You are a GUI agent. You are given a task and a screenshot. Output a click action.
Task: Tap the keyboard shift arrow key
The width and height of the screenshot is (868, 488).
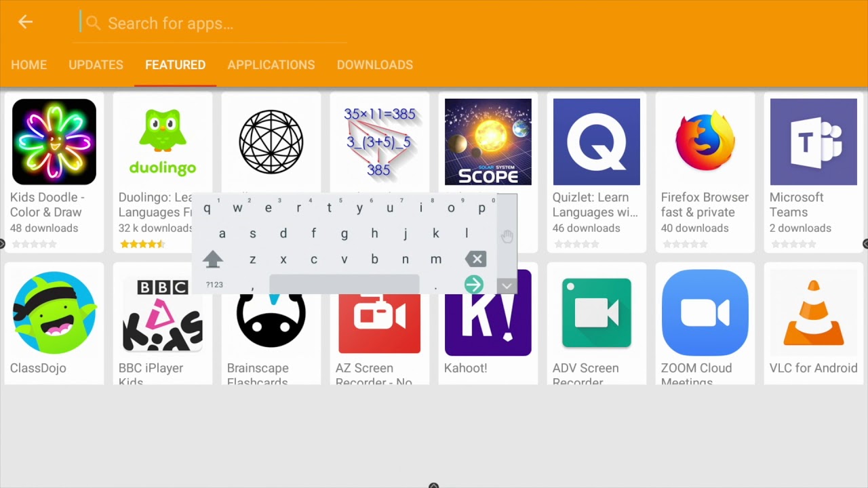pyautogui.click(x=213, y=259)
